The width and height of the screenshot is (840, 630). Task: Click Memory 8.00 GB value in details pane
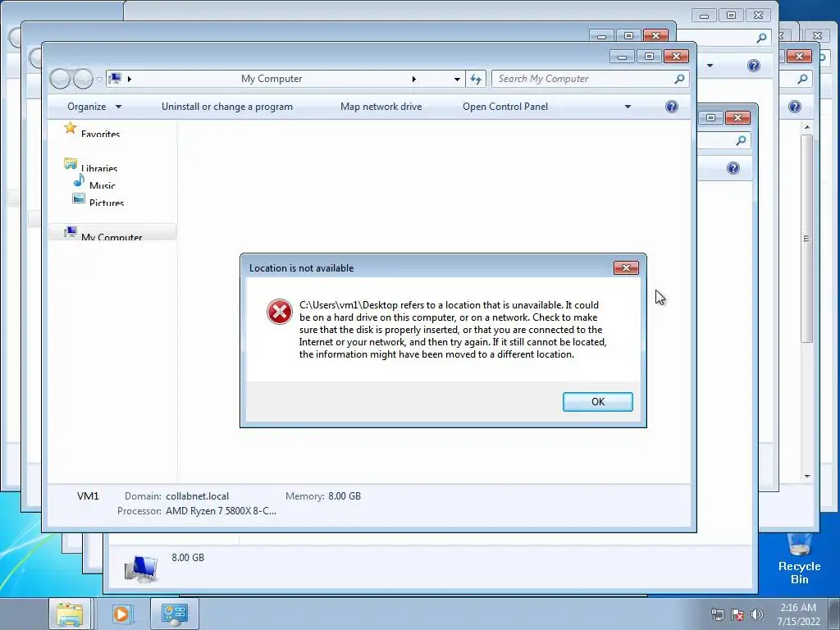tap(345, 496)
